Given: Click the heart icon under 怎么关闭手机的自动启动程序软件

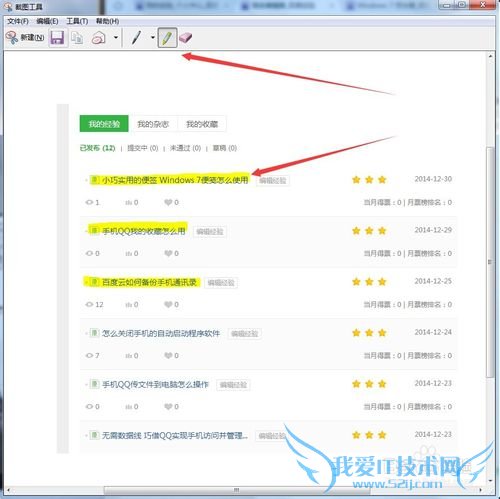Looking at the screenshot, I should point(168,356).
